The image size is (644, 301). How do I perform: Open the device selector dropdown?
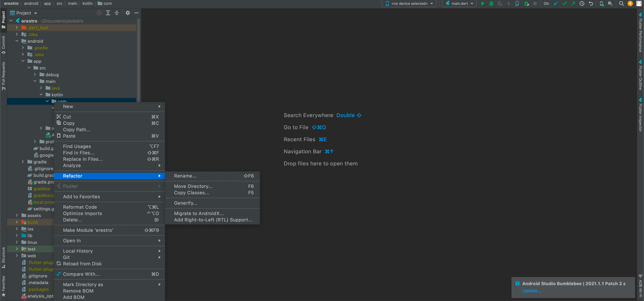(x=409, y=4)
